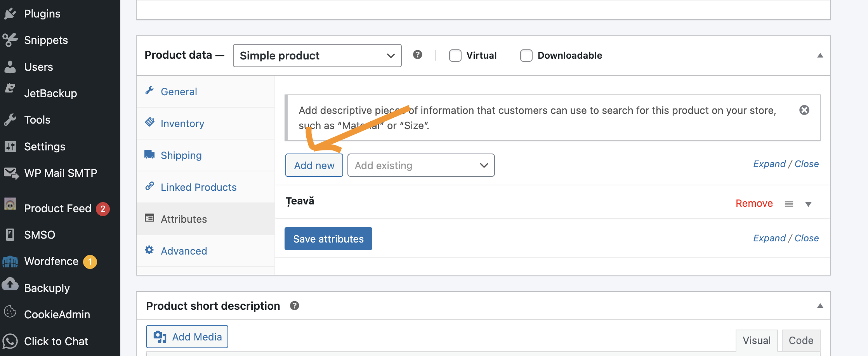
Task: Enable the Virtual checkbox
Action: [455, 56]
